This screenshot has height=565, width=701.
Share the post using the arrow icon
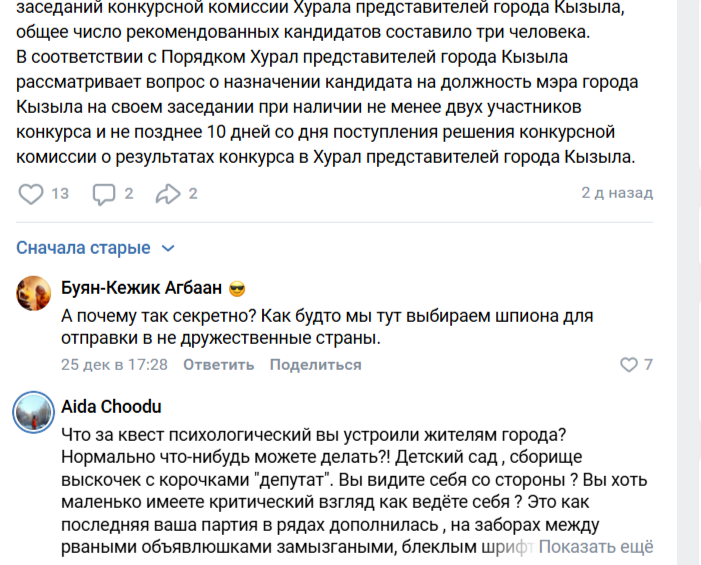167,193
